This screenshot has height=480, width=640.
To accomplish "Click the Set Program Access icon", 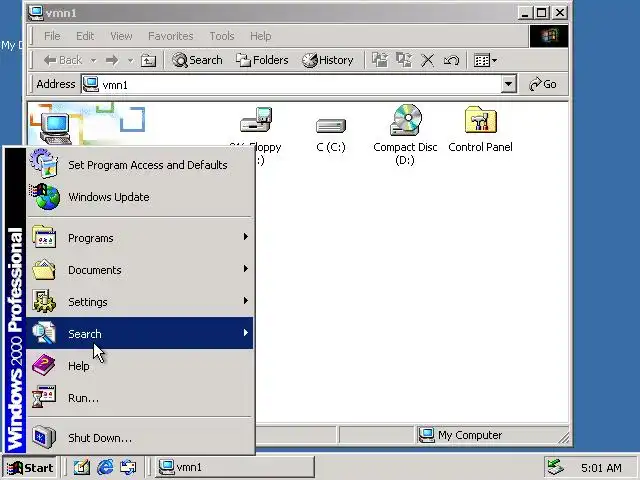I will [44, 164].
